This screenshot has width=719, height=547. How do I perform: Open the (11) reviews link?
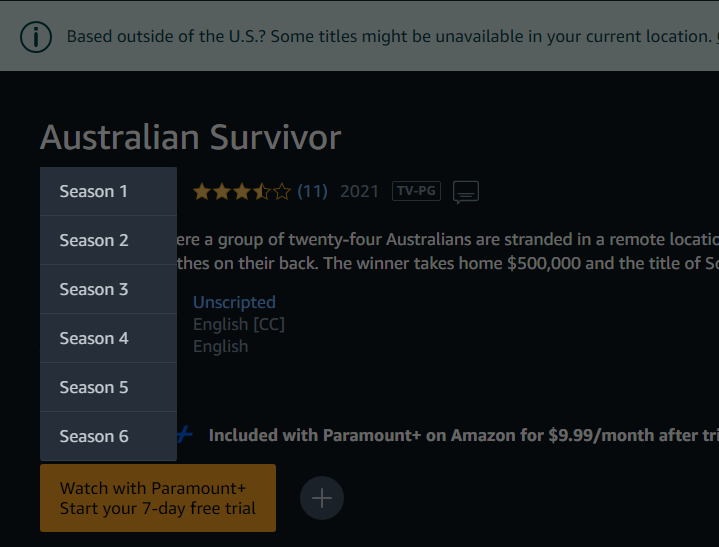point(312,191)
